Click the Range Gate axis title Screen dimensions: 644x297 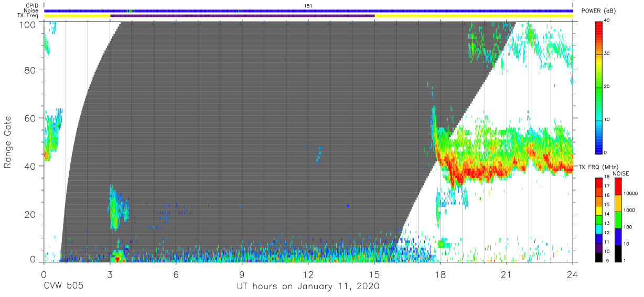[8, 142]
